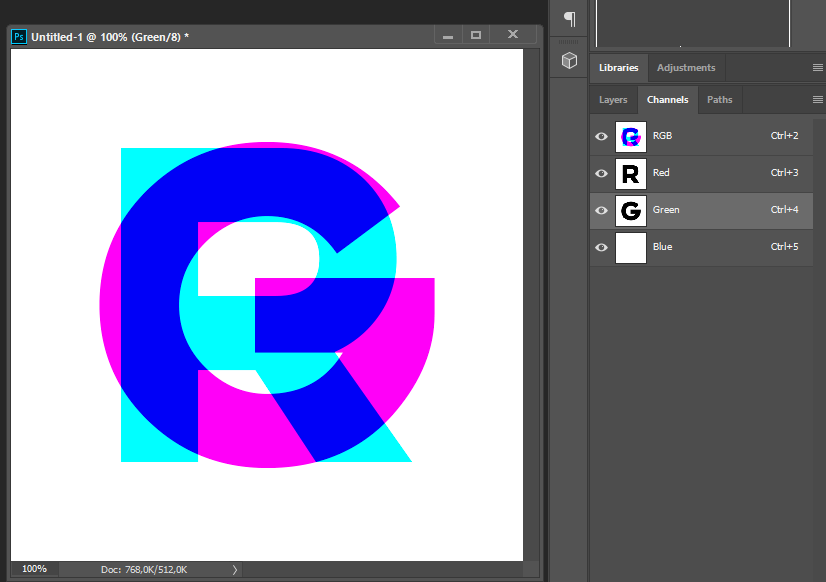
Task: Open the Adjustments tab
Action: pyautogui.click(x=686, y=68)
